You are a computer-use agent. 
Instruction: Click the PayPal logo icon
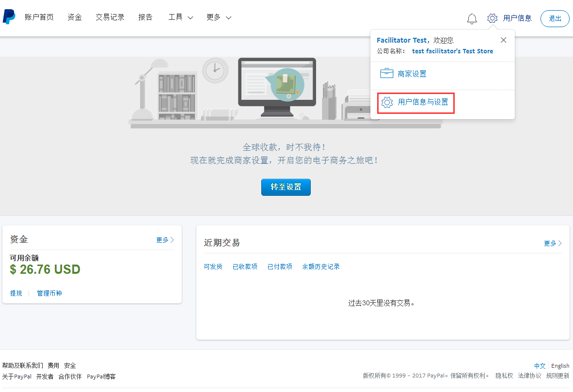9,17
